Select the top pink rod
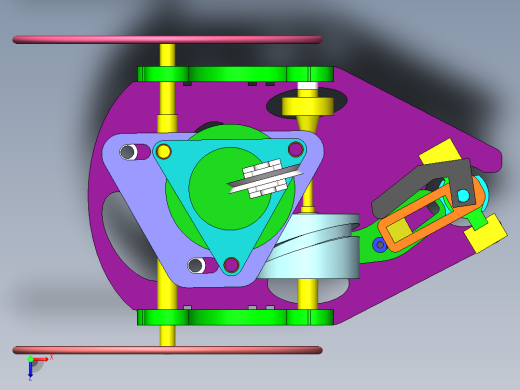520x390 pixels. pyautogui.click(x=167, y=40)
